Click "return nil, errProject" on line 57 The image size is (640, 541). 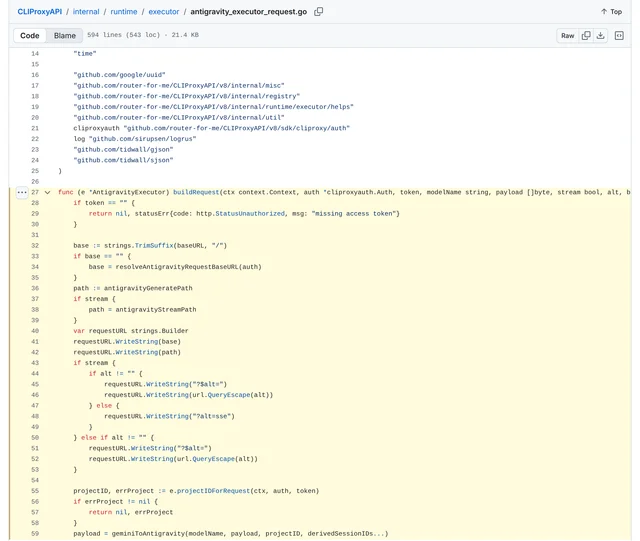[x=131, y=512]
